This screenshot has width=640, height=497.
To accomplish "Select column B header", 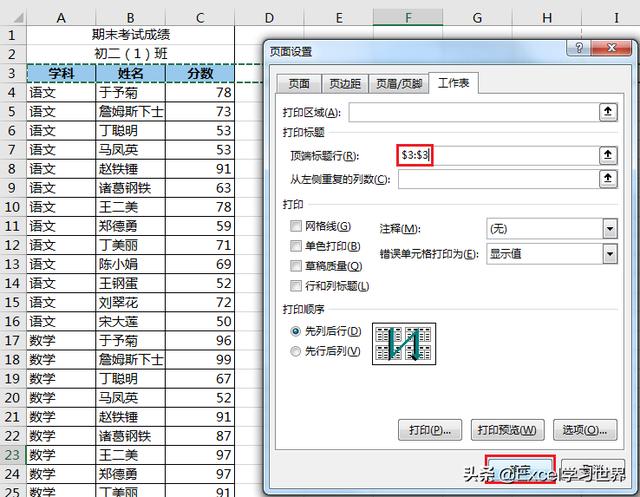I will coord(131,18).
